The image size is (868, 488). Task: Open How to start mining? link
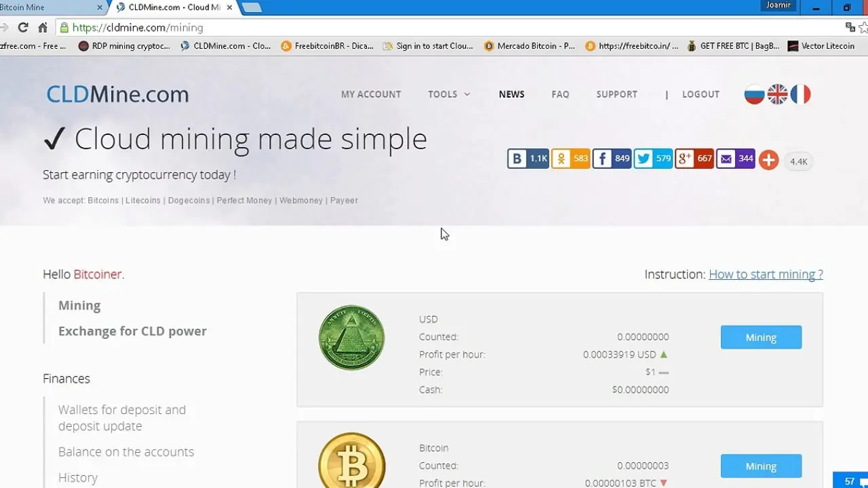click(x=766, y=274)
